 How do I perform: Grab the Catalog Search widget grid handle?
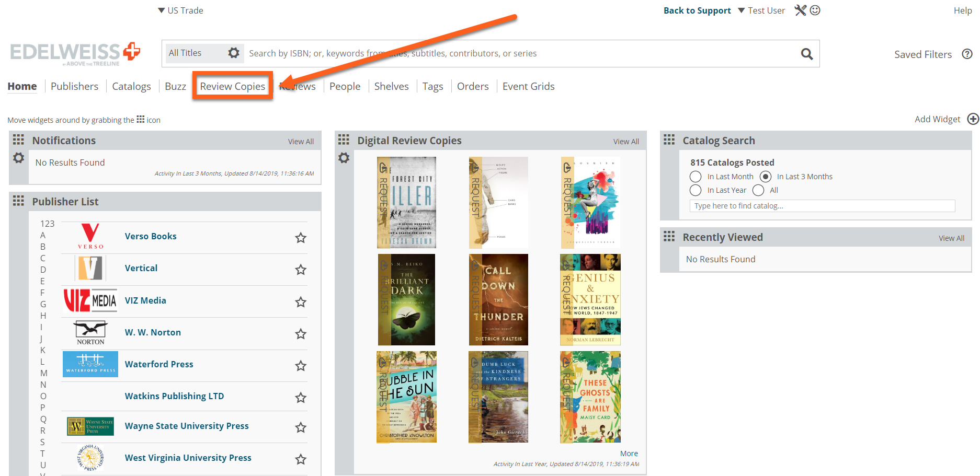[669, 140]
